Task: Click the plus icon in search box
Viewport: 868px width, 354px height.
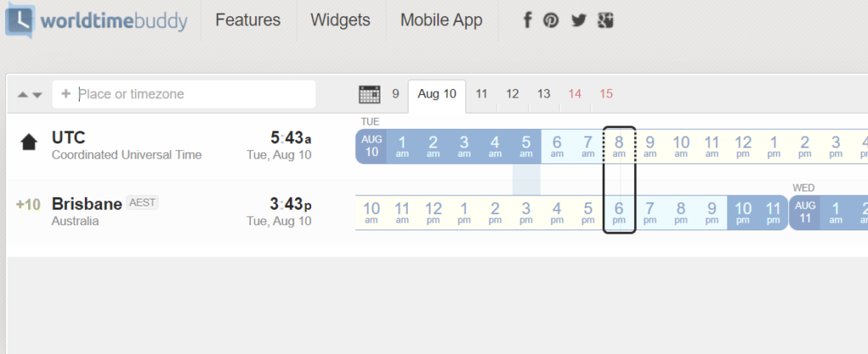Action: pyautogui.click(x=66, y=94)
